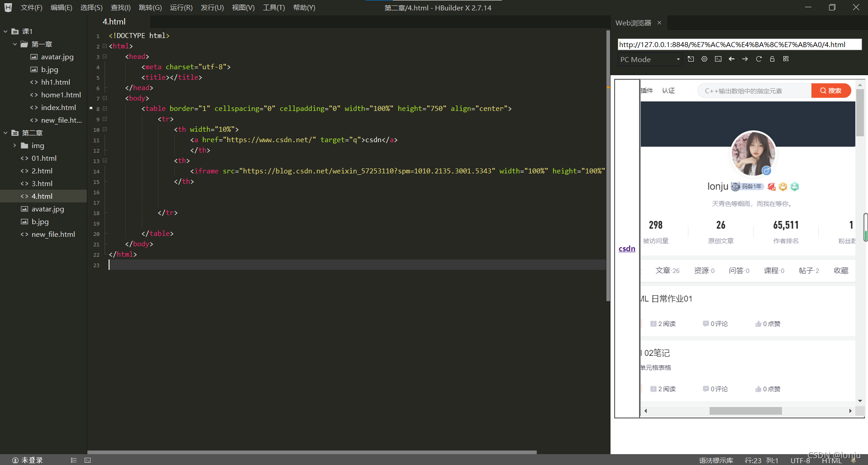Open the 跳转(G) menu
This screenshot has height=465, width=868.
pos(150,8)
